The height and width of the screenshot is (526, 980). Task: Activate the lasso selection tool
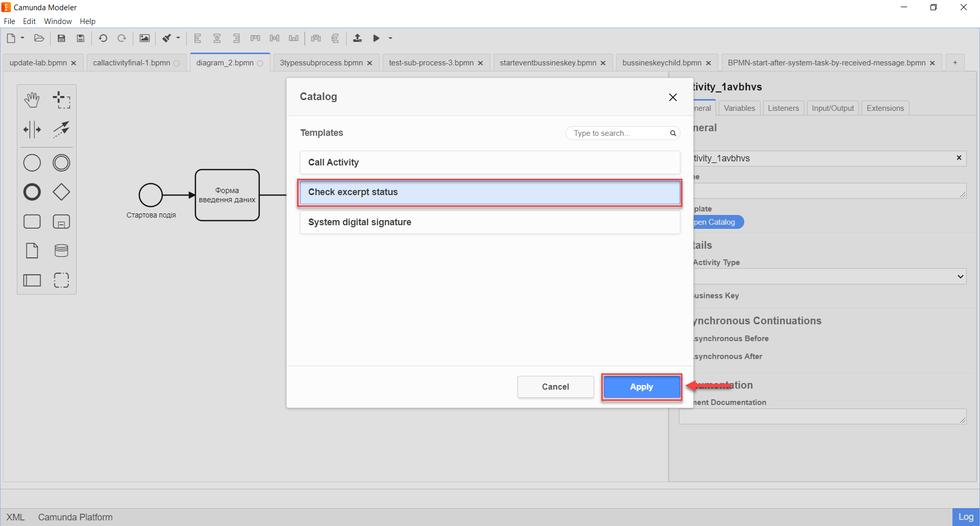pos(61,100)
